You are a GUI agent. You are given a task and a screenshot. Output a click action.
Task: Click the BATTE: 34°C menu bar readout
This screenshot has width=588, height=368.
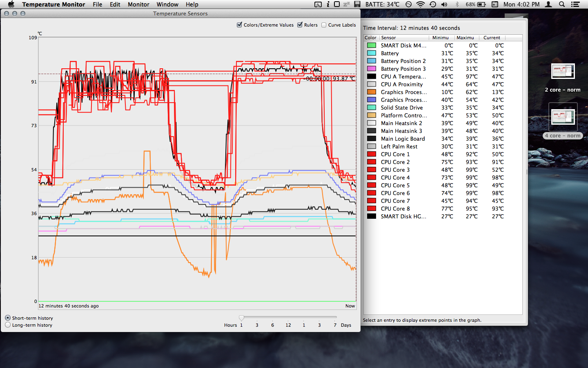point(382,4)
